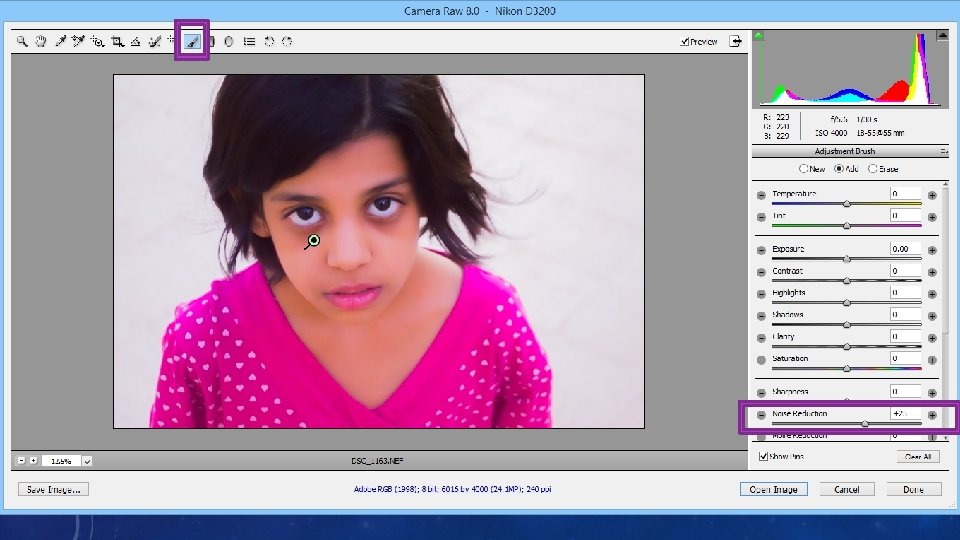
Task: Open workflow options Adobe RGB link
Action: click(x=452, y=489)
